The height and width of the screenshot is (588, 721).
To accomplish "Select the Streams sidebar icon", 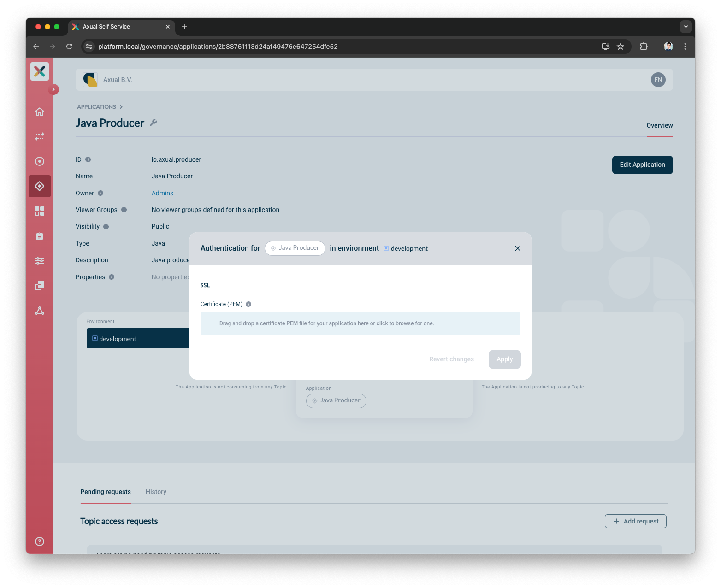I will coord(40,136).
